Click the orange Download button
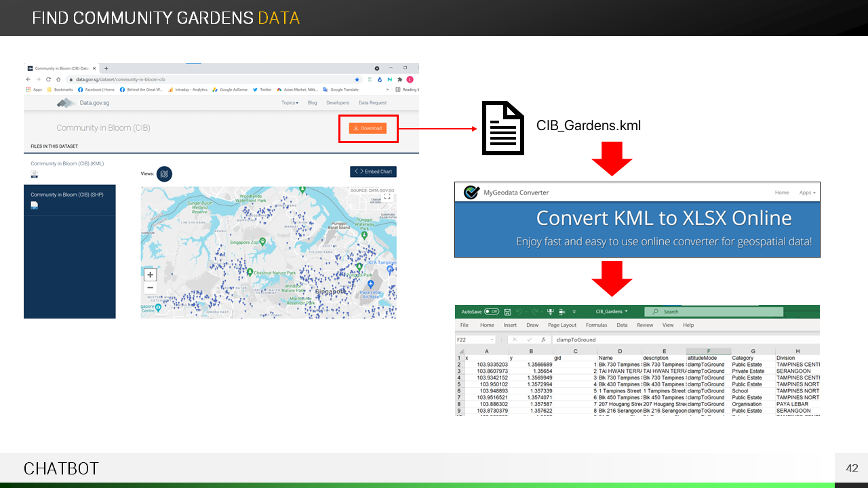 click(x=368, y=128)
